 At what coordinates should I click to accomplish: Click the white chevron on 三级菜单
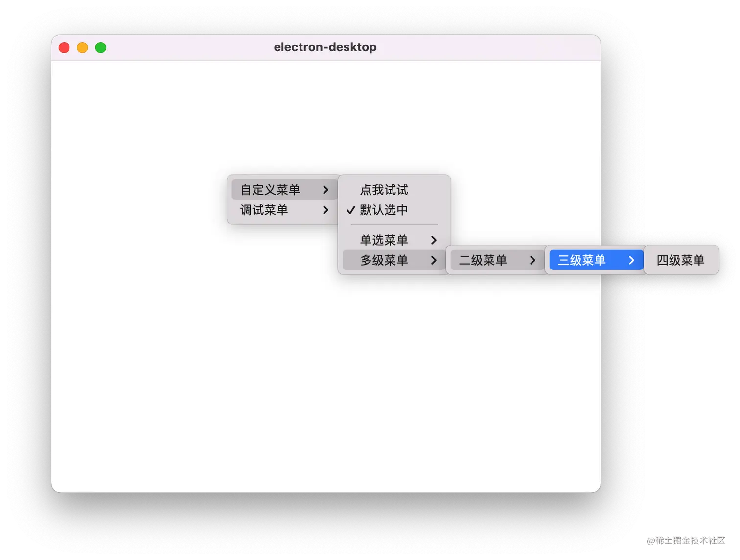(632, 260)
